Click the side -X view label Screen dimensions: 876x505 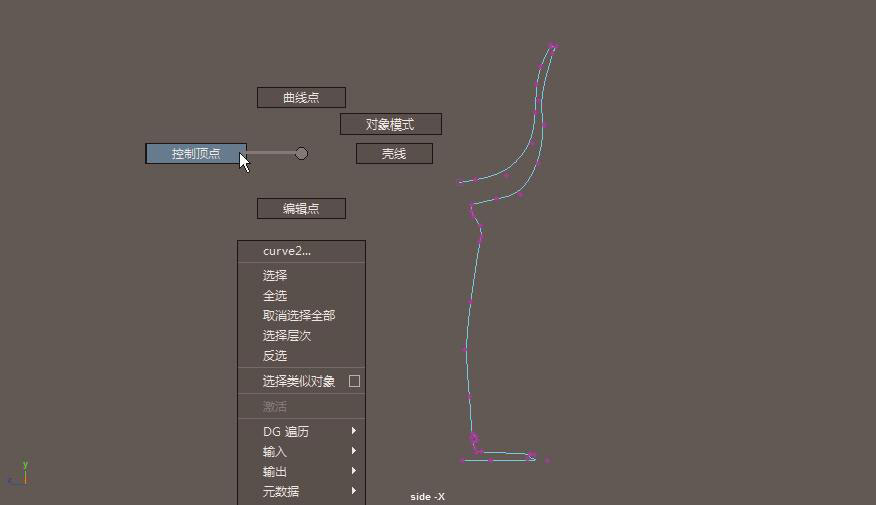[x=427, y=497]
